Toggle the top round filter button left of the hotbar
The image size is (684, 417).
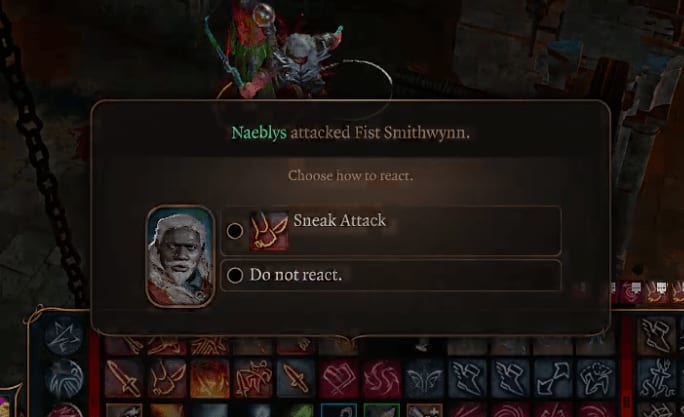pyautogui.click(x=64, y=335)
